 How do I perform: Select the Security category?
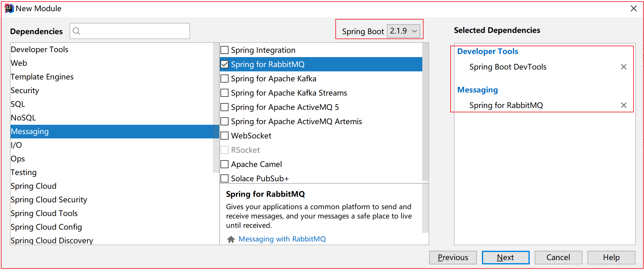click(x=112, y=90)
